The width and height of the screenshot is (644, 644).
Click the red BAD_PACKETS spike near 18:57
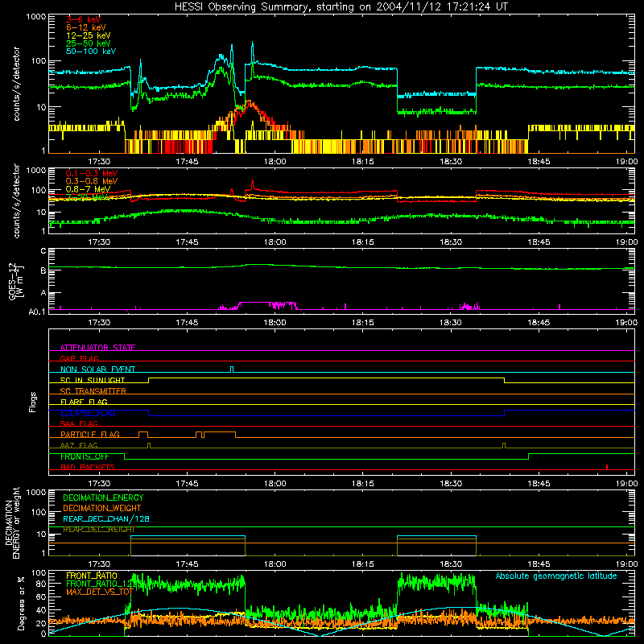point(607,467)
